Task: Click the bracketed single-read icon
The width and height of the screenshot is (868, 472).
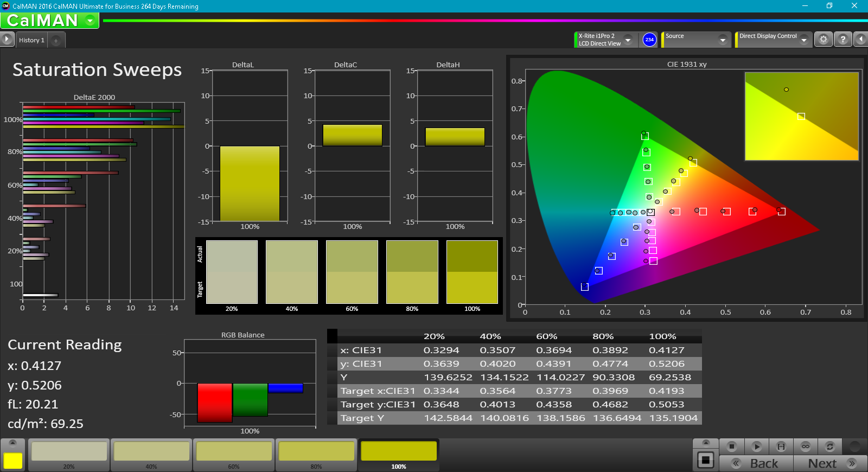Action: 781,447
